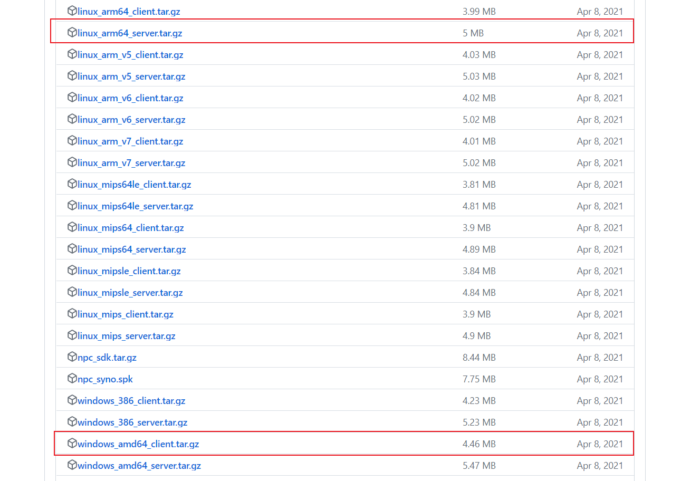Click package icon beside linux_arm_v7_client.tar.gz
This screenshot has height=481, width=700.
72,141
